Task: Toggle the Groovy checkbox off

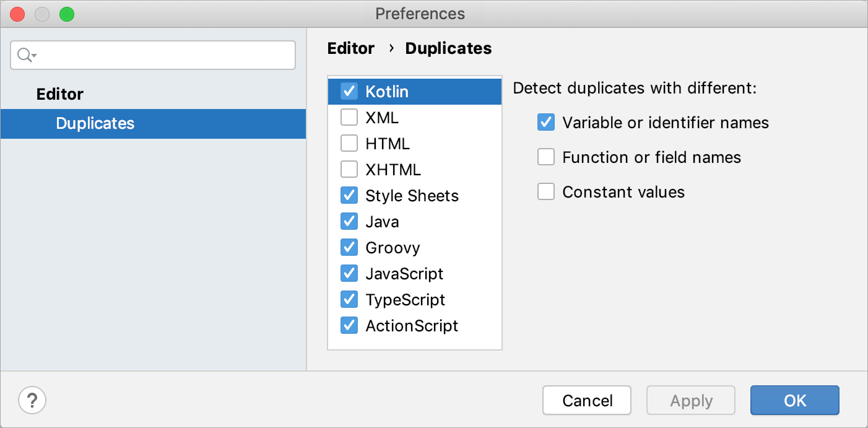Action: (349, 248)
